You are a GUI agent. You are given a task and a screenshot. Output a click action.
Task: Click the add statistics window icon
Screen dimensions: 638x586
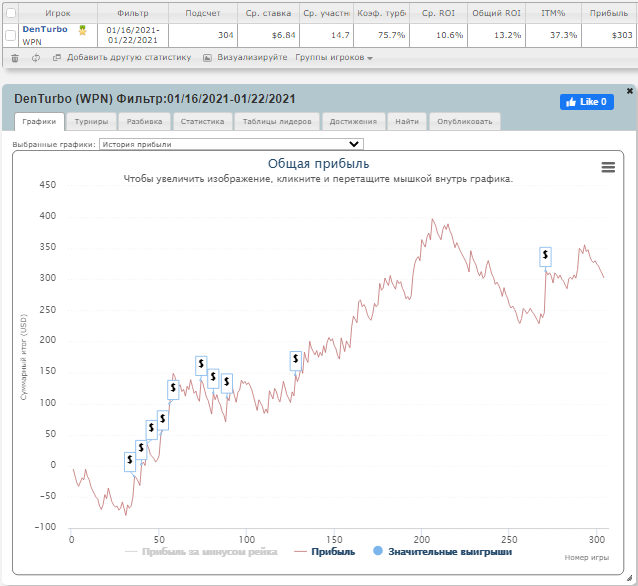(57, 58)
